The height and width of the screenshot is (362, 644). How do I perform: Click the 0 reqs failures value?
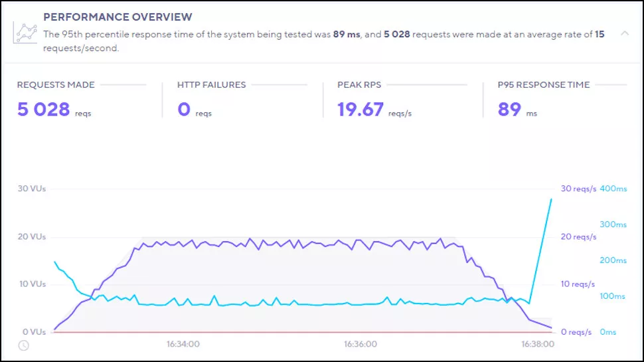[x=195, y=110]
